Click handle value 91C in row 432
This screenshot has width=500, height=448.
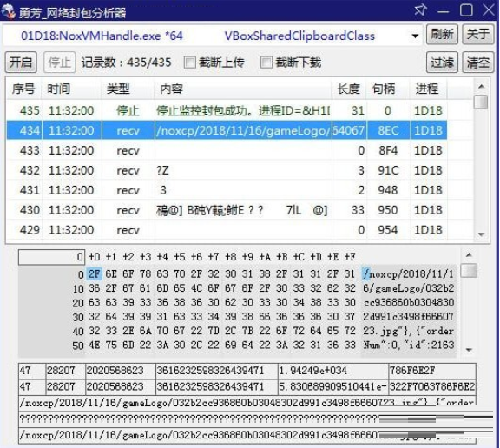pyautogui.click(x=388, y=170)
